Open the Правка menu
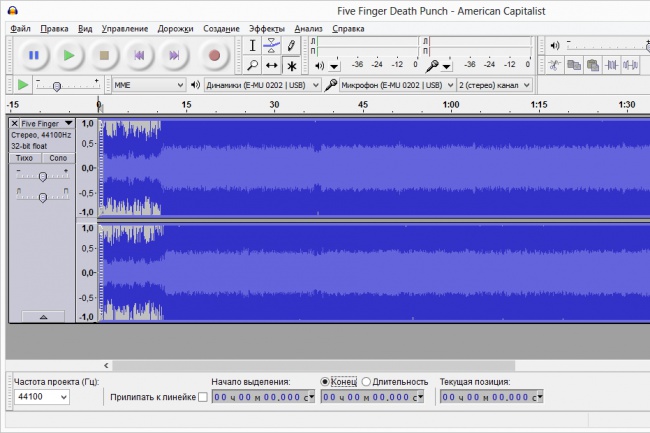Screen dimensions: 650x433 pyautogui.click(x=54, y=29)
